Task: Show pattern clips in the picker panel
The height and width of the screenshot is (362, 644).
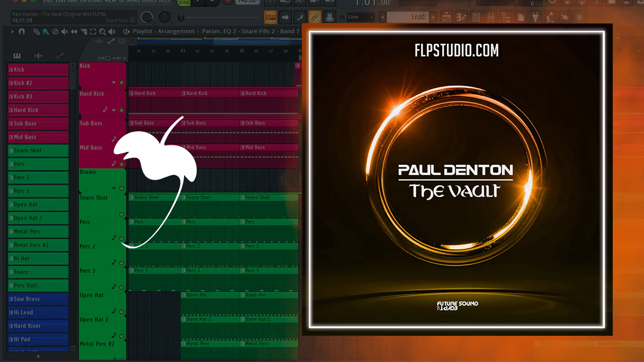Action: coord(17,56)
